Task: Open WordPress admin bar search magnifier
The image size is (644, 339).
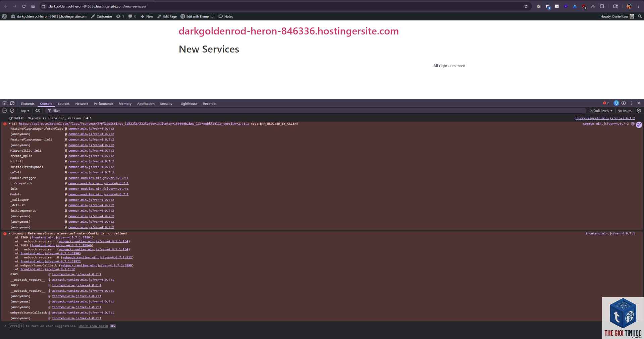Action: [x=640, y=16]
